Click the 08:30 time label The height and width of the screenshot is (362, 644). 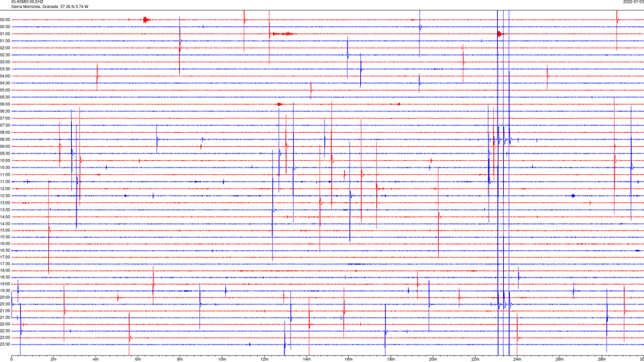[x=5, y=139]
